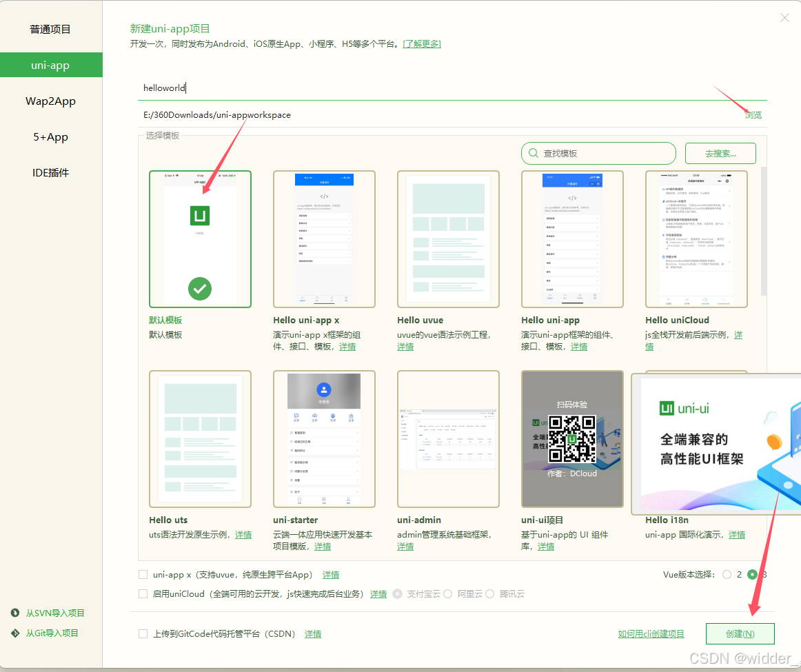The image size is (801, 672).
Task: Open 详情 link next to uni-app x checkbox
Action: pyautogui.click(x=331, y=574)
